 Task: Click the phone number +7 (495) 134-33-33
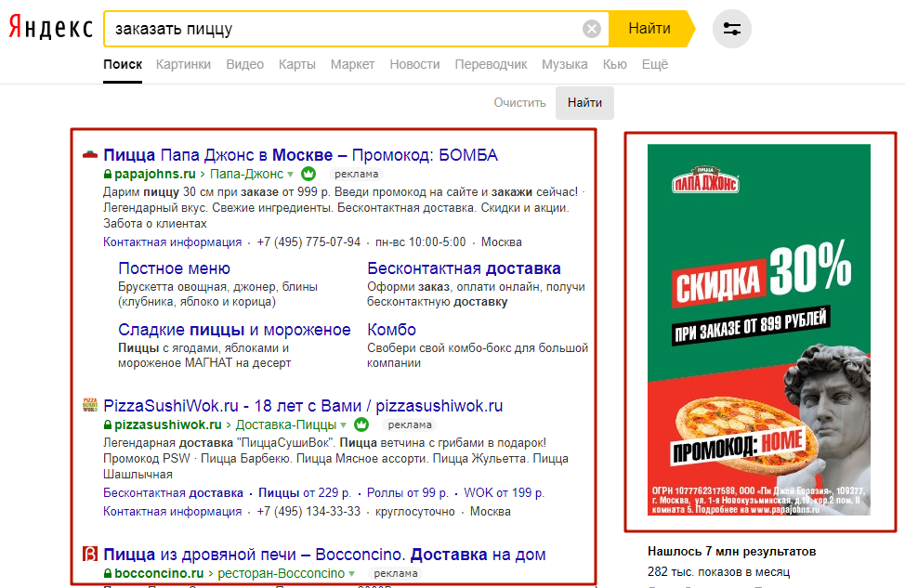pos(308,512)
